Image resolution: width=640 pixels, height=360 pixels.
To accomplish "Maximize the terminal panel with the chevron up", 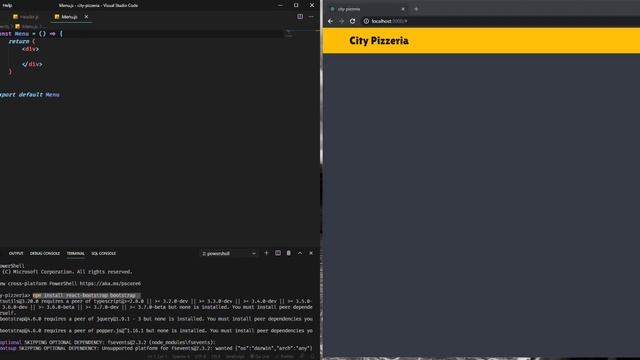I will (x=300, y=253).
